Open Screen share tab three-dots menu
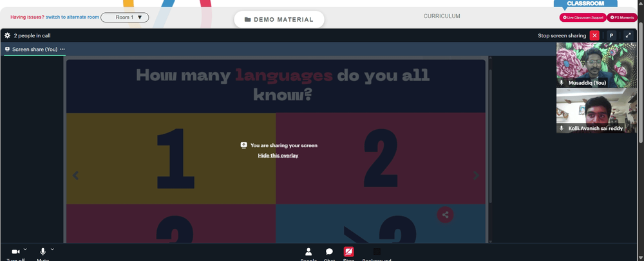 pos(62,49)
